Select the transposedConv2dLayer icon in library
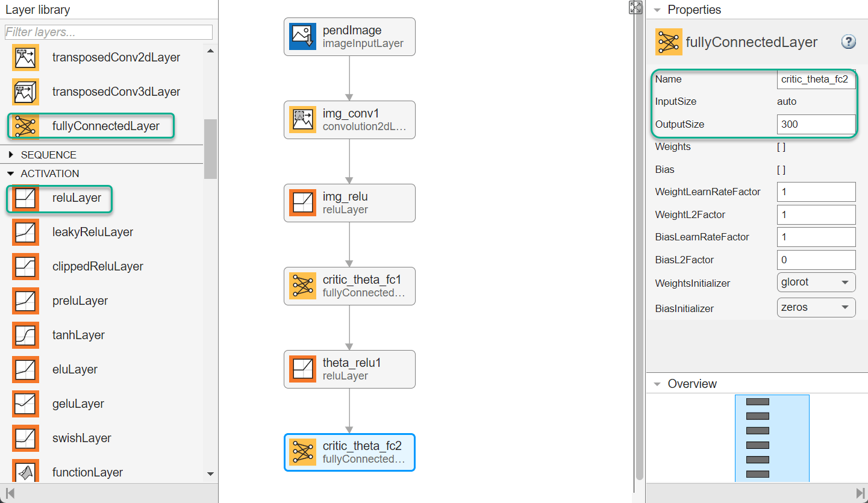The image size is (868, 503). (x=25, y=58)
